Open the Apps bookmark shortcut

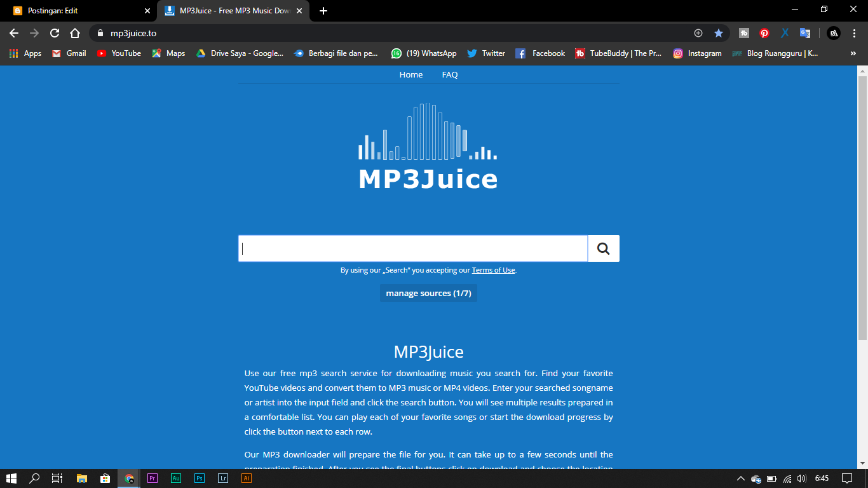click(x=25, y=53)
